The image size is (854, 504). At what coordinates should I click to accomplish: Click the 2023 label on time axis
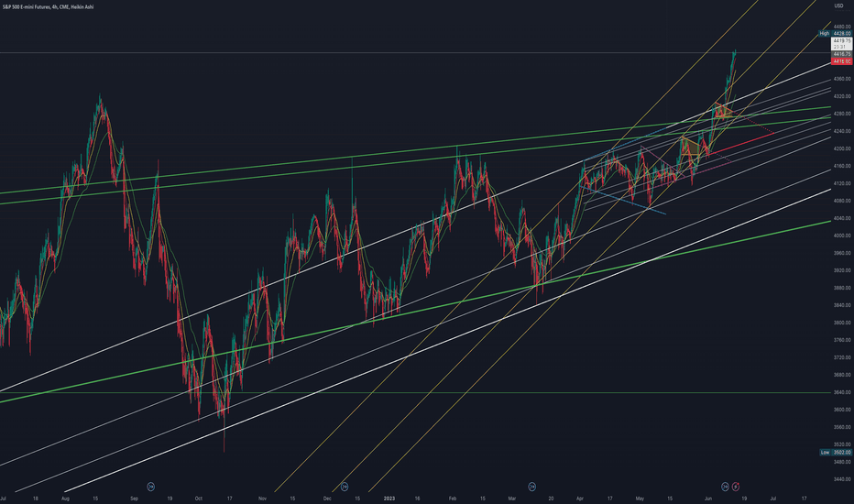(389, 499)
